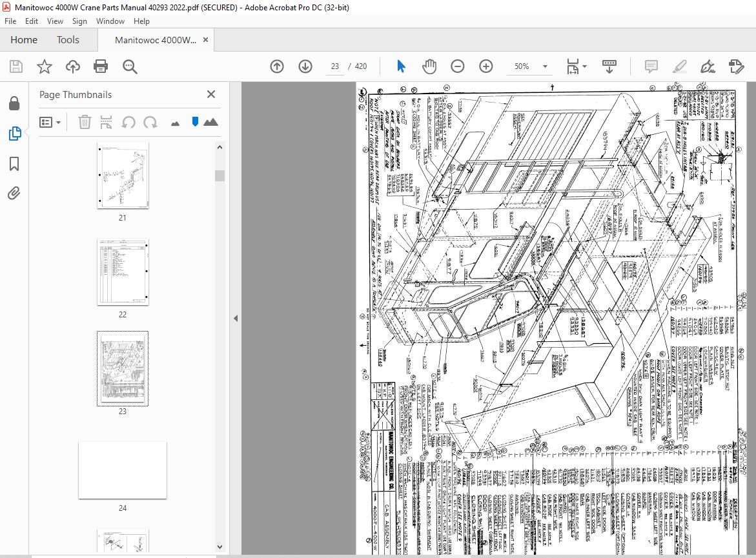
Task: Enlarge thumbnails large mountain icon
Action: click(210, 123)
